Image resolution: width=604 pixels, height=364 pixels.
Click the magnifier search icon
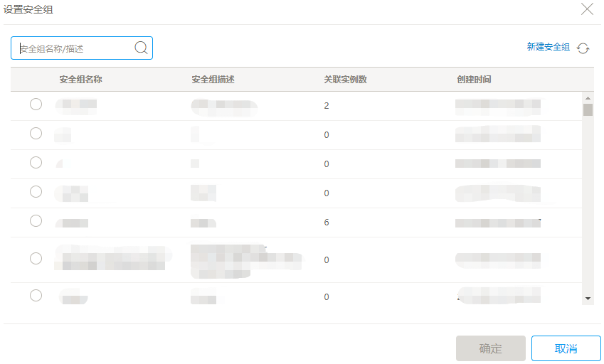(x=141, y=48)
